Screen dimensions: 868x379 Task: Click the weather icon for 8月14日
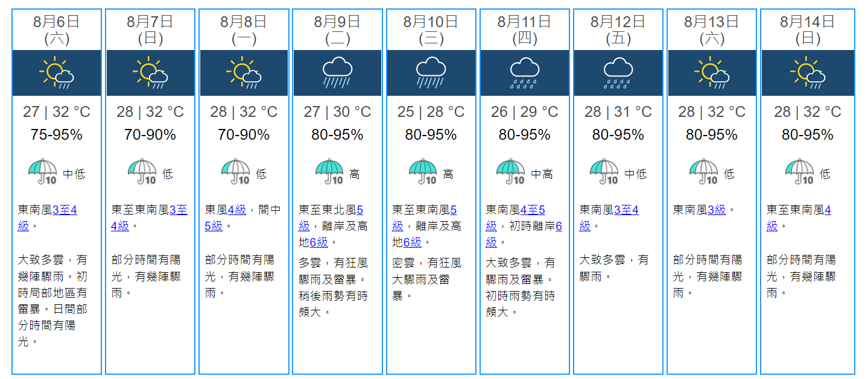click(808, 73)
